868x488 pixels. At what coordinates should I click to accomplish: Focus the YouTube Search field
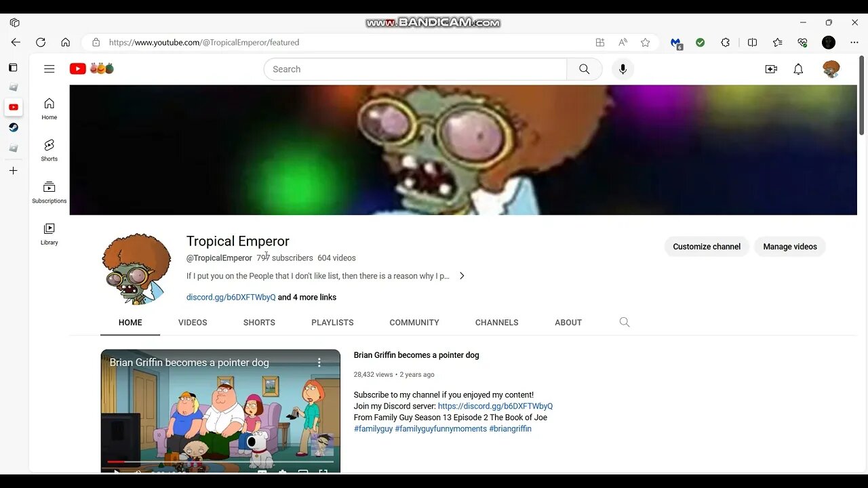[x=415, y=69]
